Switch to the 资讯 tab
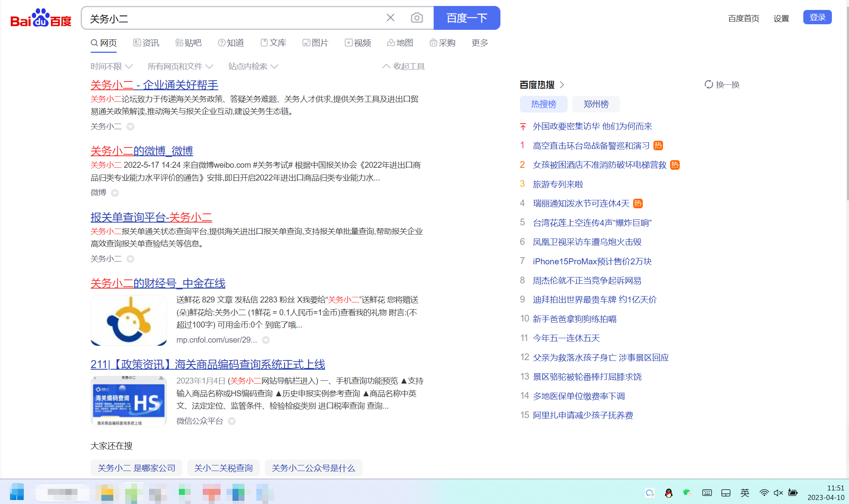 pyautogui.click(x=146, y=43)
